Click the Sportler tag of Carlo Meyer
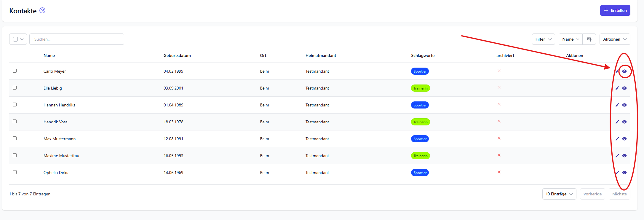644x220 pixels. [420, 71]
